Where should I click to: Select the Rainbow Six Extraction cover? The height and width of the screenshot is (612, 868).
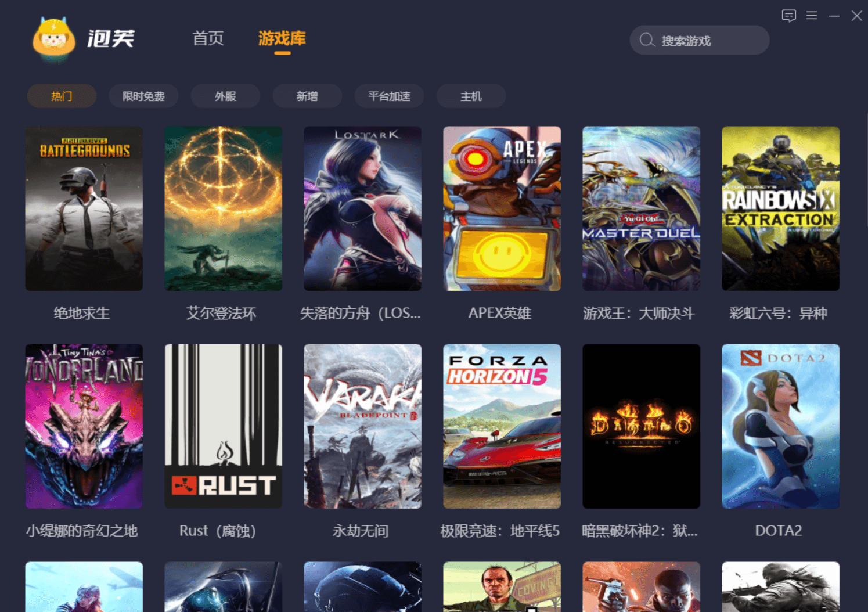[x=781, y=208]
